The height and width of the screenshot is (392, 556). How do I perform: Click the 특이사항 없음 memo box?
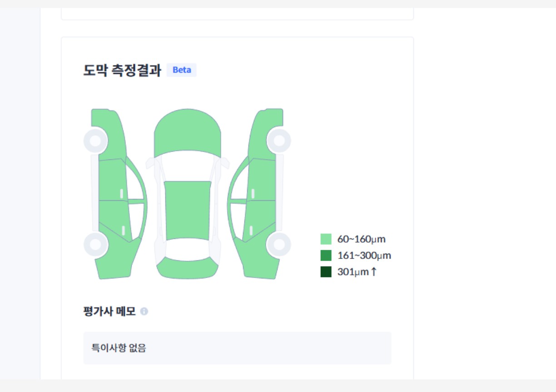(x=237, y=348)
